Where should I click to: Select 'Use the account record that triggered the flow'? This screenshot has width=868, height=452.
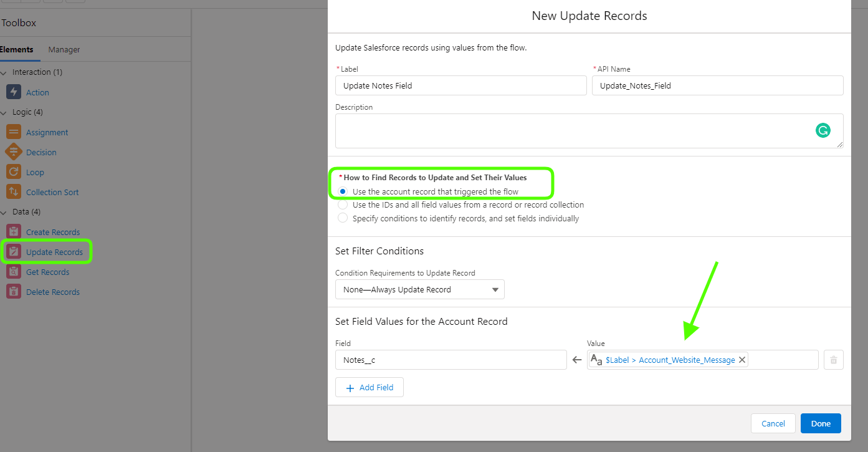(342, 191)
